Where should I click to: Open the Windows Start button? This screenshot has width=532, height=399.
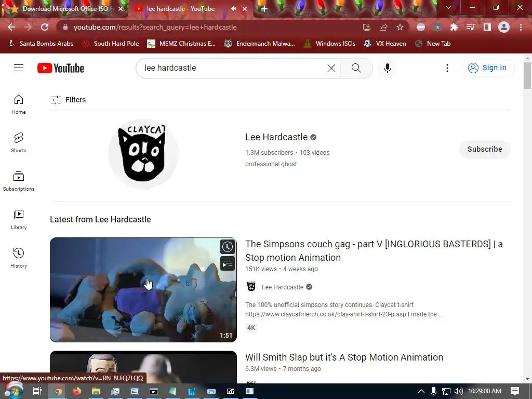(x=14, y=391)
